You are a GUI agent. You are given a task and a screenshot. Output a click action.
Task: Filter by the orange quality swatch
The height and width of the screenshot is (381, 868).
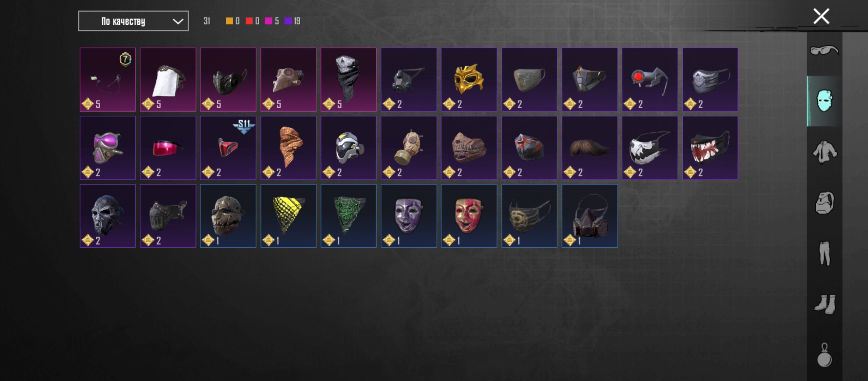[229, 21]
